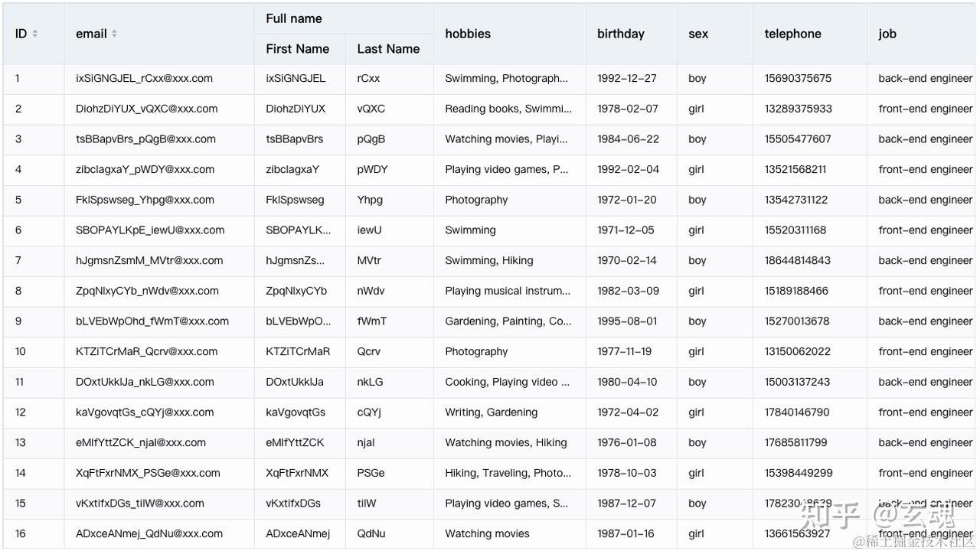Viewport: 980px width, 554px height.
Task: Click the sex column header
Action: tap(698, 34)
